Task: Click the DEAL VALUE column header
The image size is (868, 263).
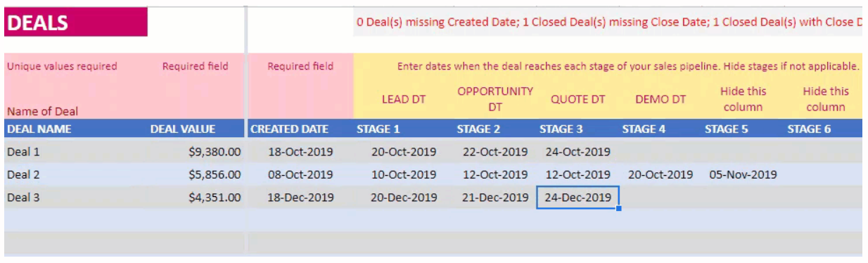Action: pos(196,129)
